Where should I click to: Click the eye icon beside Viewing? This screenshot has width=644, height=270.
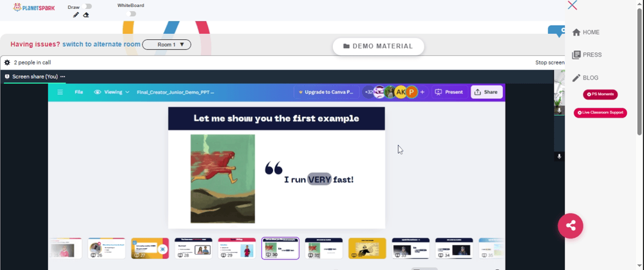[x=97, y=92]
